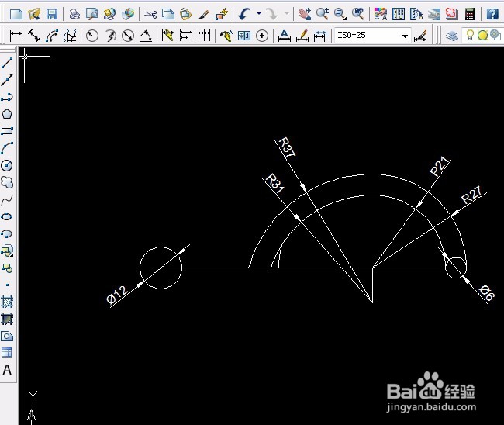Select the Baseline dimension tool
This screenshot has height=425, width=504.
tap(186, 36)
